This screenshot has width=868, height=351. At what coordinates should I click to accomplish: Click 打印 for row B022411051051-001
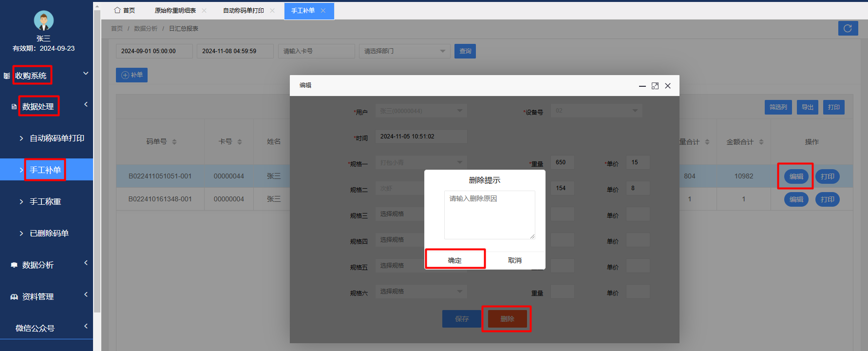(828, 176)
